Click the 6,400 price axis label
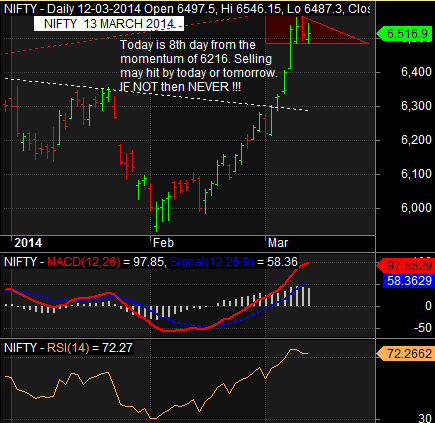The height and width of the screenshot is (423, 435). tap(416, 72)
